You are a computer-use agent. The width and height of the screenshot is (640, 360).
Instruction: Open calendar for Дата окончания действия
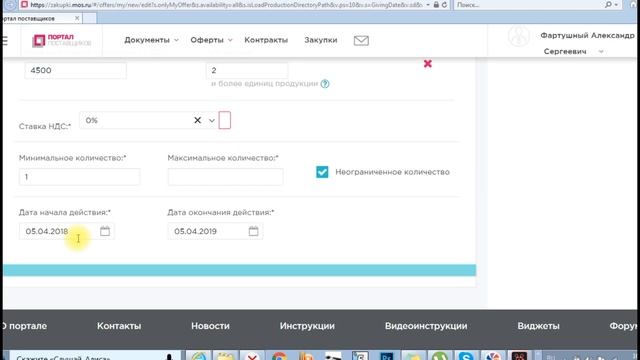253,231
